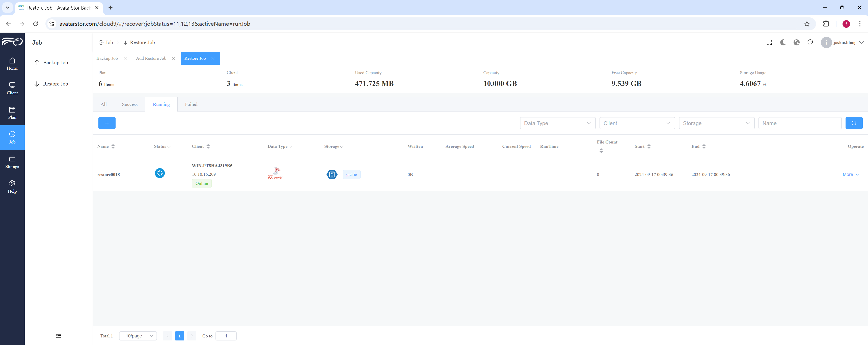This screenshot has height=345, width=868.
Task: Click client name WIN-PT8HAJ319B5
Action: point(212,166)
